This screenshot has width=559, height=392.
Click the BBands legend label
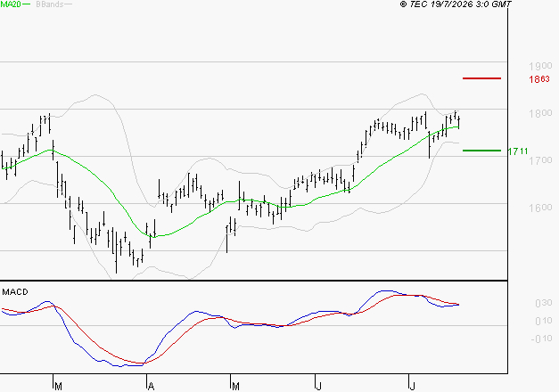tap(50, 4)
